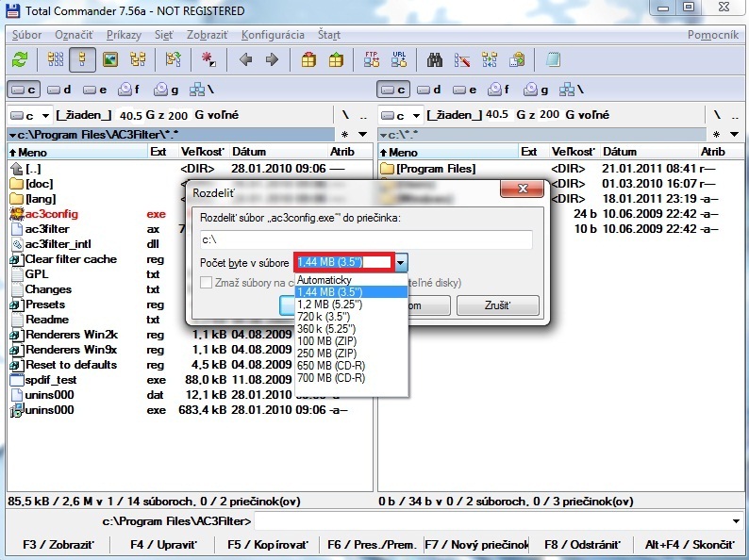Close the Rozdeliť dialog with red X

tap(522, 189)
